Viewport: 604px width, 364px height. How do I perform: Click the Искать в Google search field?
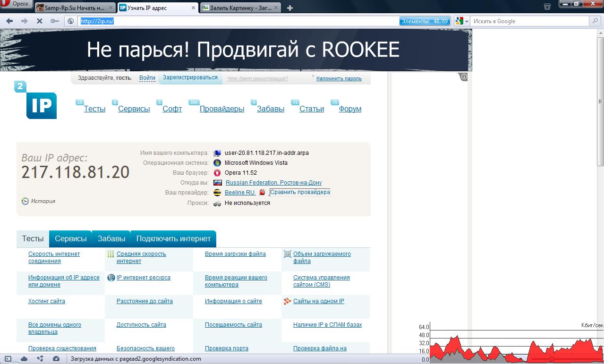point(530,21)
